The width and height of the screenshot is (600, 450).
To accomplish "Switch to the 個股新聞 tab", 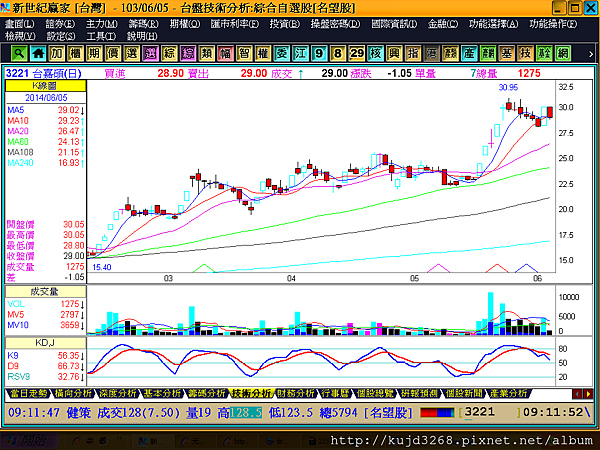I will tap(464, 393).
